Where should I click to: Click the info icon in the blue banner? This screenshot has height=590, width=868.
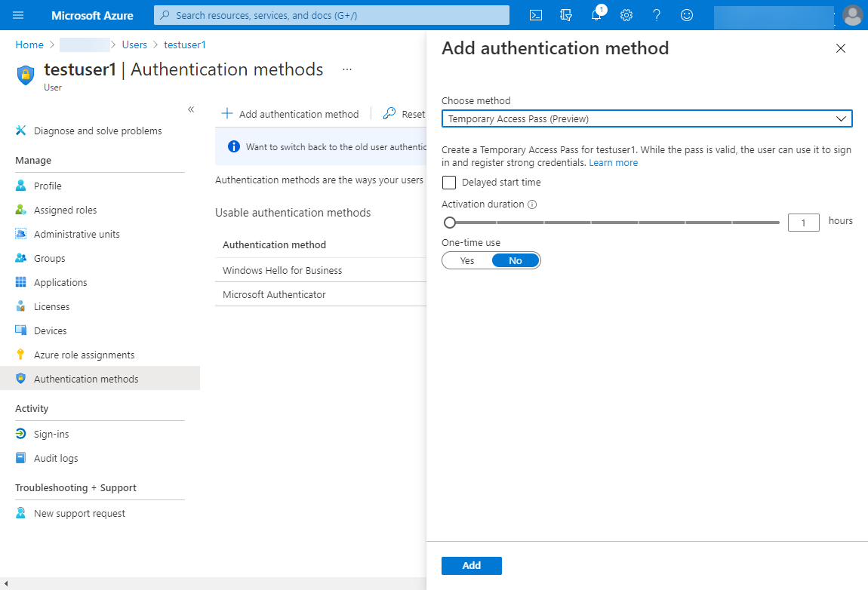[234, 146]
